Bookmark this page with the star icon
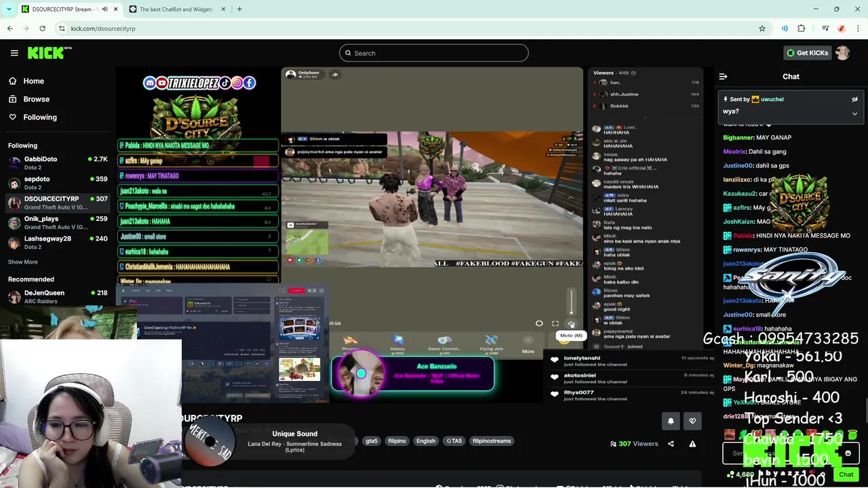Screen dimensions: 868x488 point(762,28)
